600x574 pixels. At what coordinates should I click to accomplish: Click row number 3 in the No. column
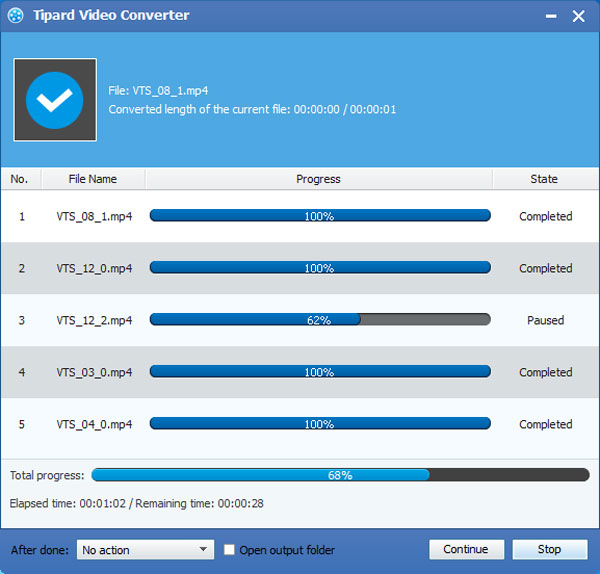coord(22,320)
